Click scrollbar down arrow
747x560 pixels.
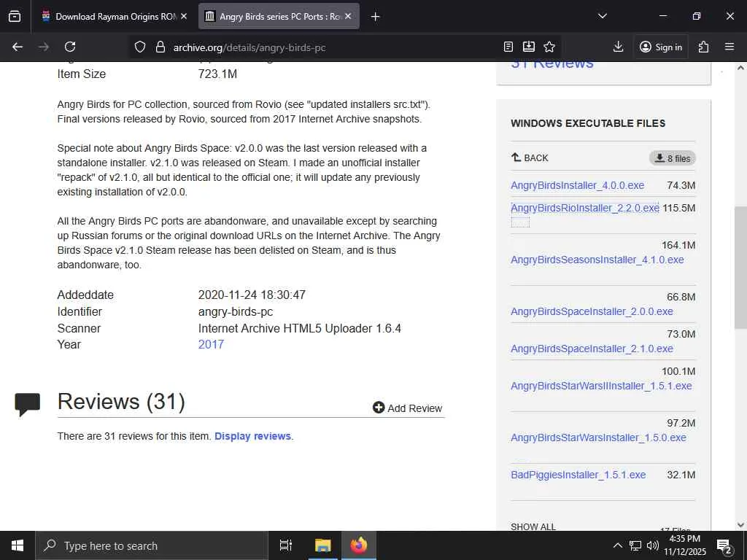pos(740,525)
